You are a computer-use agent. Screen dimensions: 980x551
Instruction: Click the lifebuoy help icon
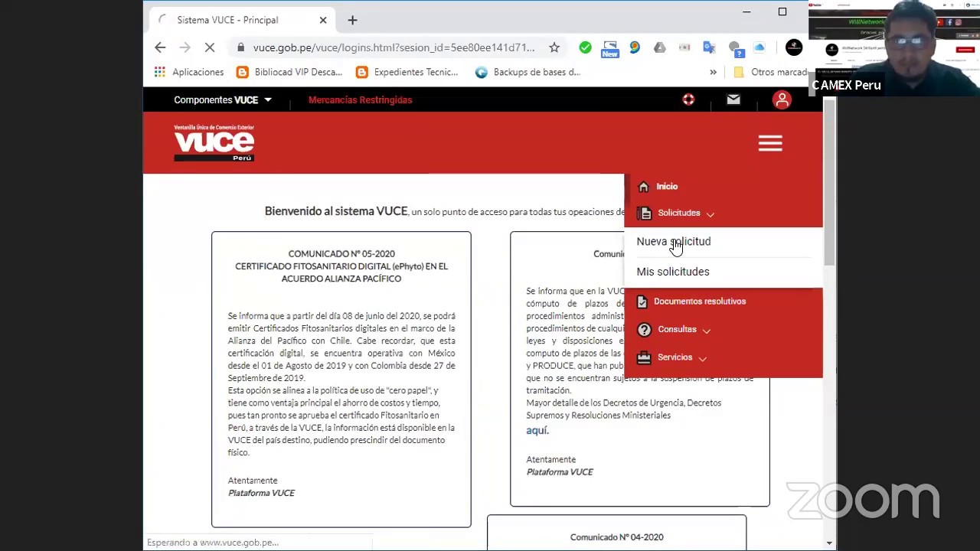[688, 99]
